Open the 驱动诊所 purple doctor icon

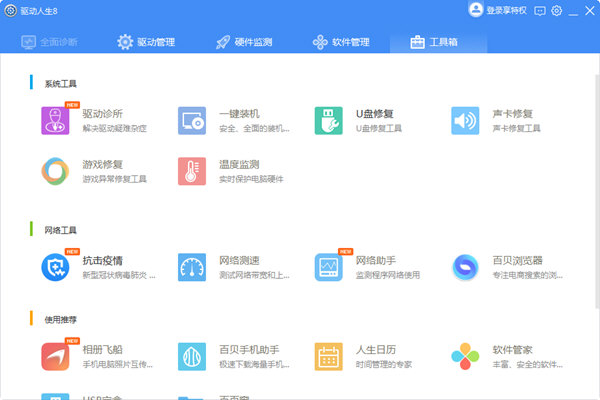(55, 121)
